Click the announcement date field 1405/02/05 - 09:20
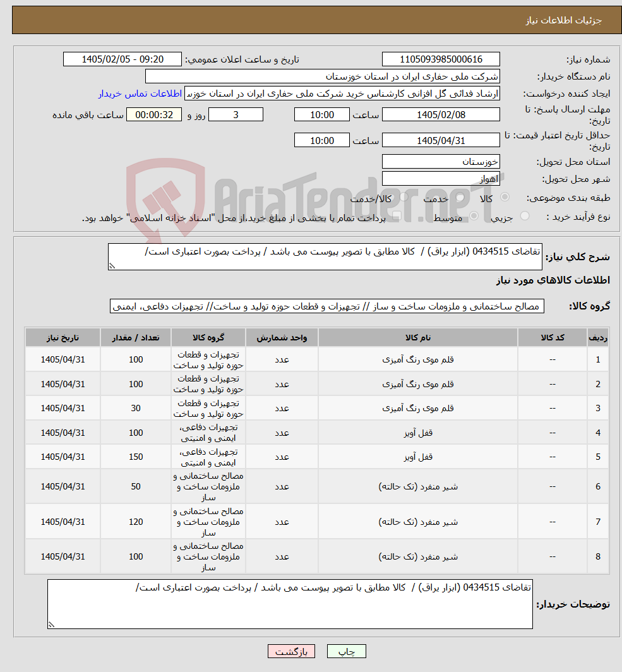Screen dimensions: 622x672 (x=123, y=59)
